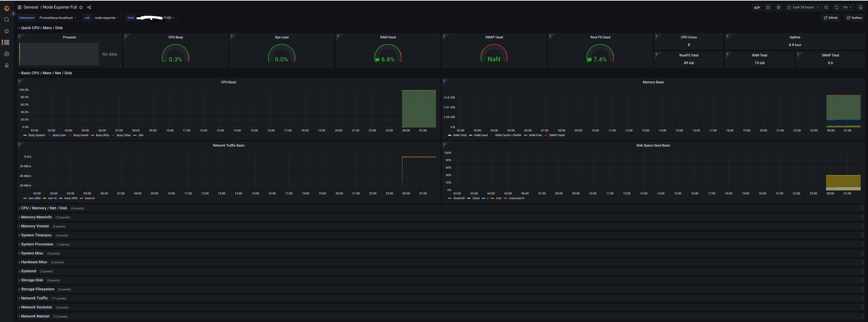Collapse the Quick CPU / Mem / Disk row
This screenshot has height=322, width=868.
(42, 28)
